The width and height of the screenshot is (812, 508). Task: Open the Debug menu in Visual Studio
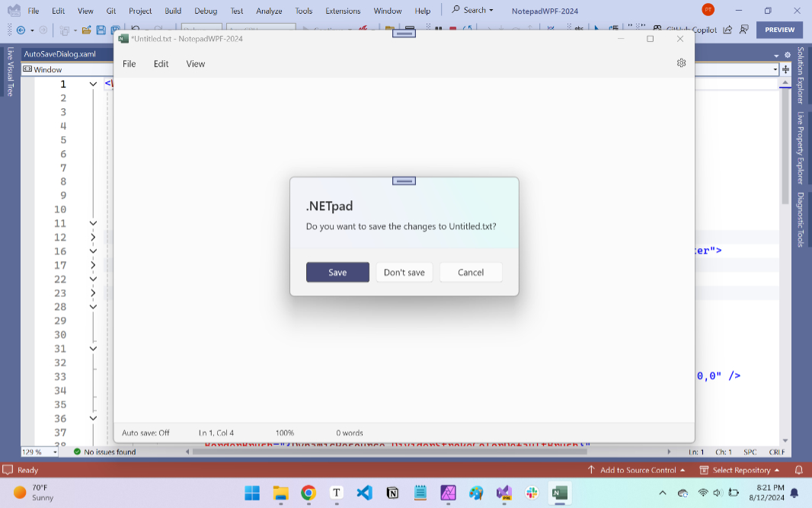[205, 11]
